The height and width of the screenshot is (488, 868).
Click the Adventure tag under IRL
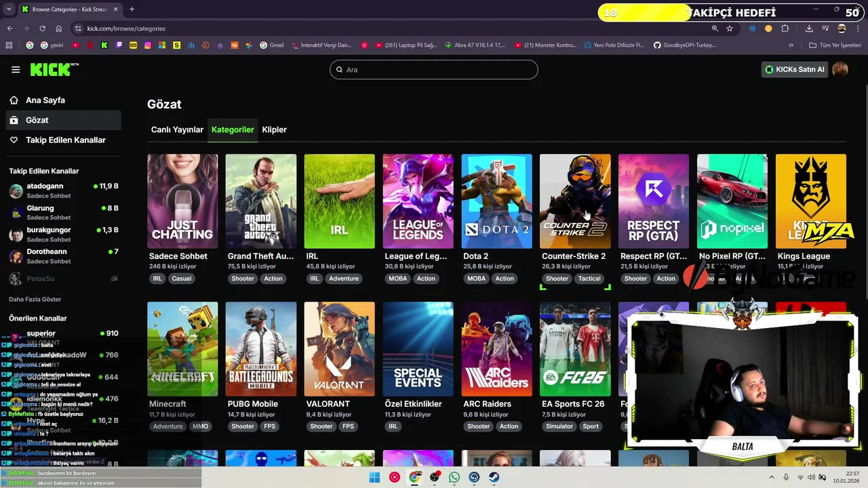[x=344, y=279]
